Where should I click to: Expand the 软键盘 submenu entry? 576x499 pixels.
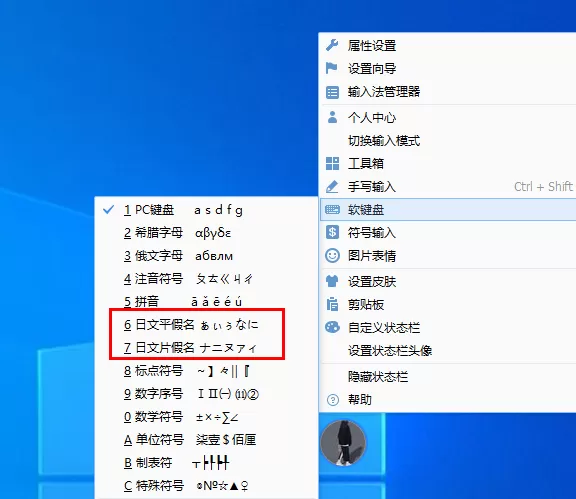pos(447,210)
